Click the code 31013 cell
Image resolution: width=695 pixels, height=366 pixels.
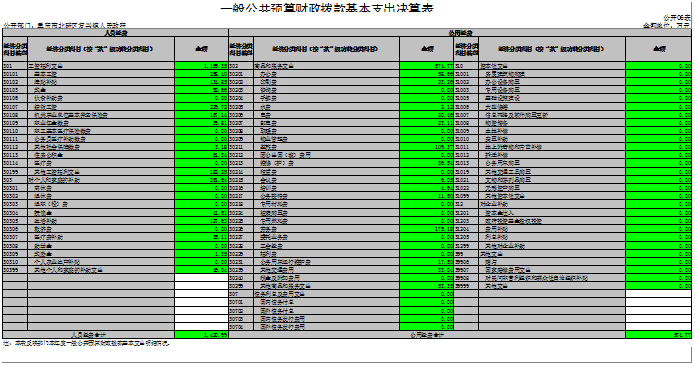tap(466, 164)
